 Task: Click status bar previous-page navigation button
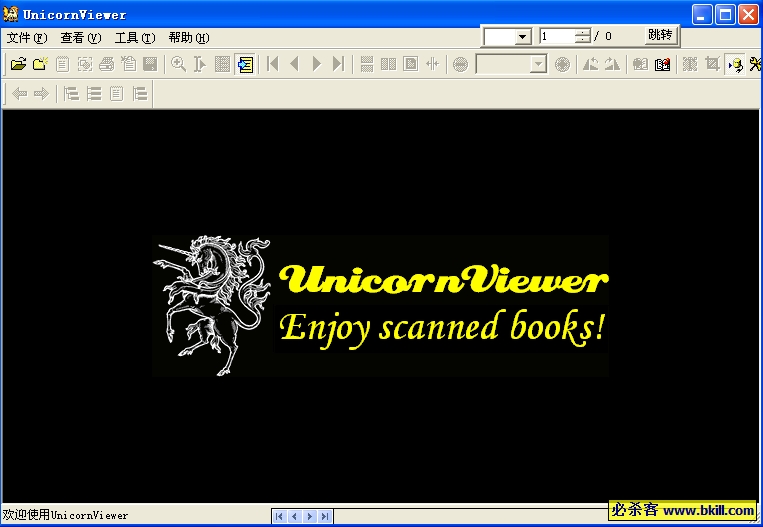click(294, 516)
